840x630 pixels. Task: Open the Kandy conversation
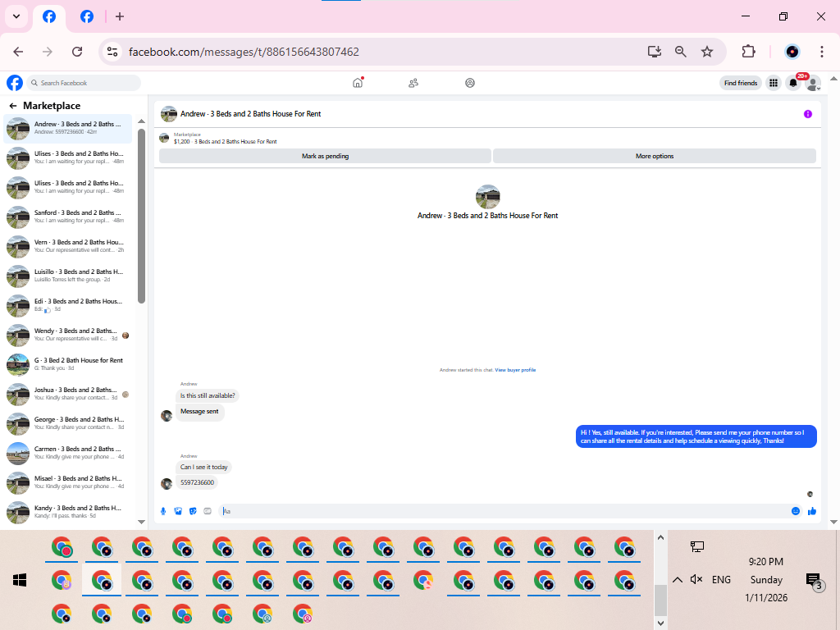tap(68, 512)
